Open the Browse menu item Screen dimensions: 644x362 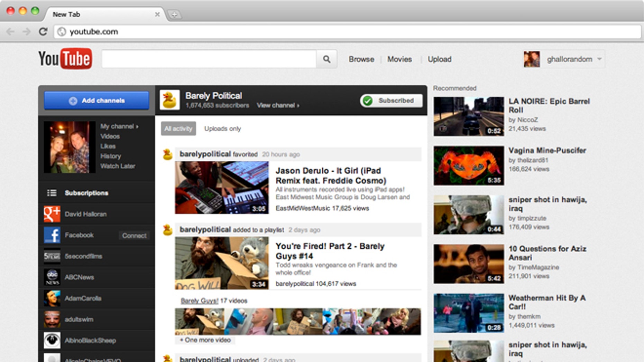click(361, 59)
